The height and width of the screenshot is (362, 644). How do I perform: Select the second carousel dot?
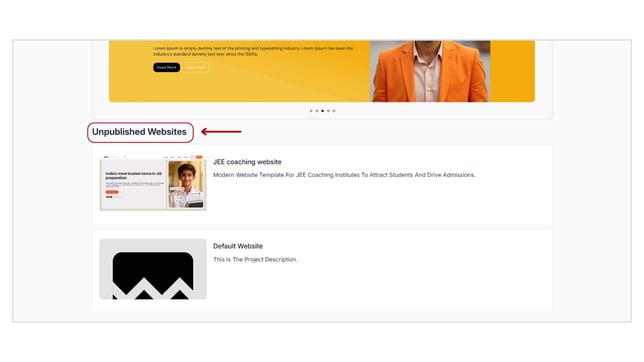(x=317, y=111)
